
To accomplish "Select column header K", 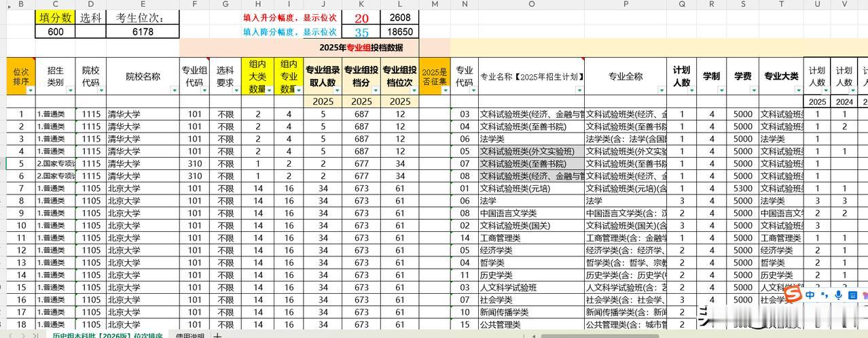I will tap(361, 5).
